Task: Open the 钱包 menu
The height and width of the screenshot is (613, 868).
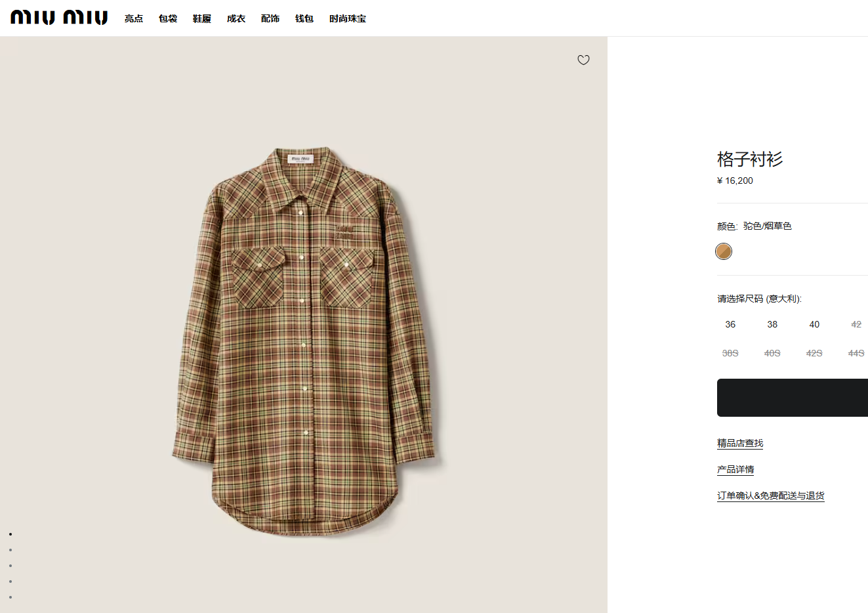Action: (x=304, y=19)
